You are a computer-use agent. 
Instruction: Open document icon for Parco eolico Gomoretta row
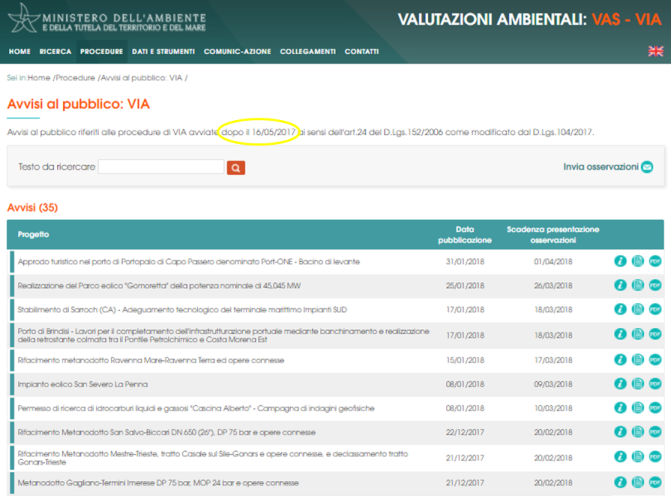tap(638, 285)
